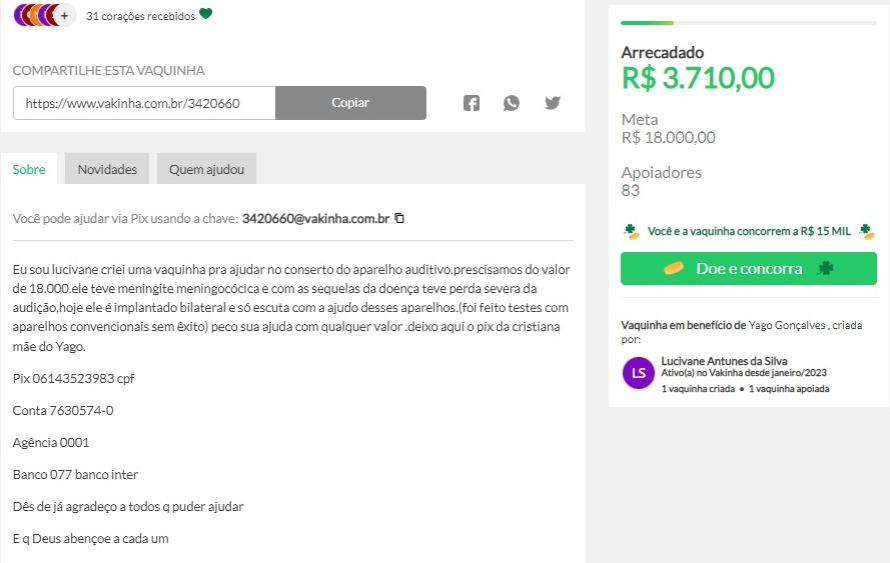The height and width of the screenshot is (563, 890).
Task: Share the vaquinha on Facebook
Action: (x=472, y=103)
